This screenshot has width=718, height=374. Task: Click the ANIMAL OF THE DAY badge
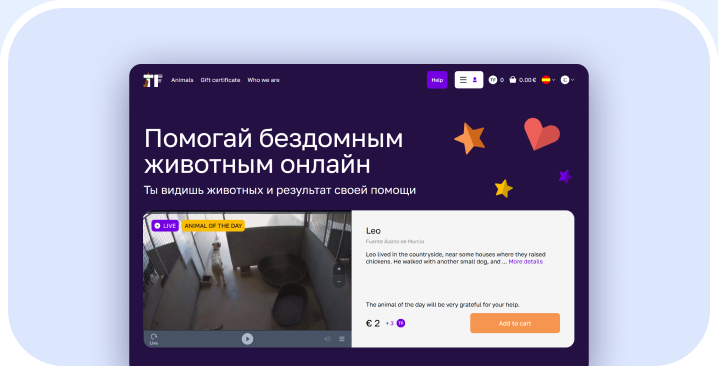coord(213,226)
